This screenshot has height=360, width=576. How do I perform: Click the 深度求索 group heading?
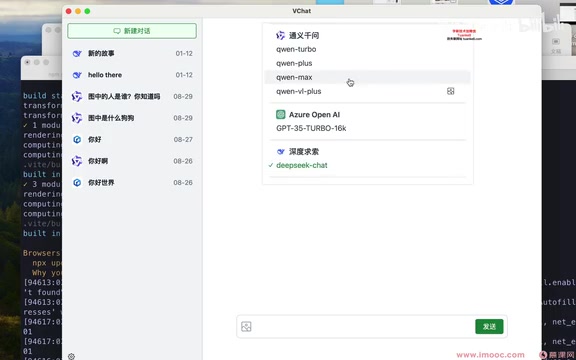304,152
